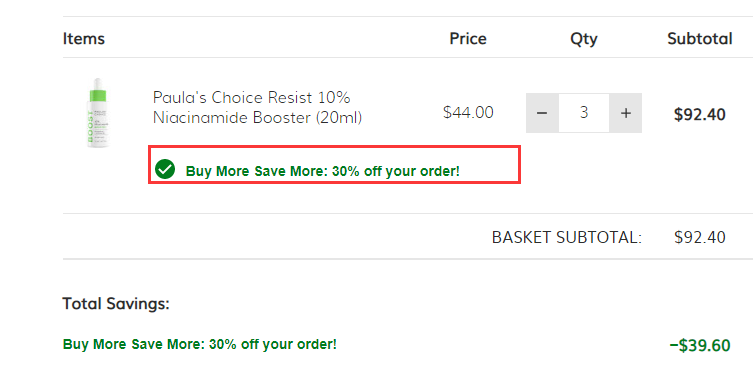Click the Price column header
753x381 pixels.
tap(468, 38)
